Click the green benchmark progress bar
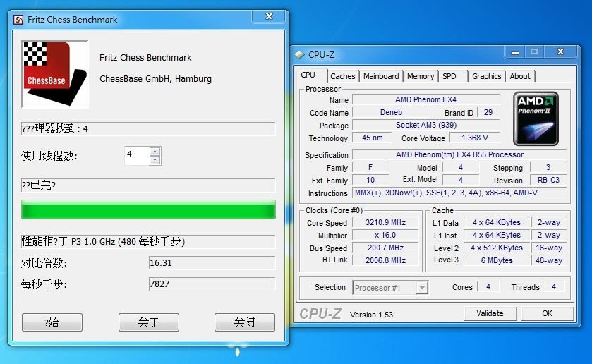Image resolution: width=592 pixels, height=364 pixels. [148, 210]
